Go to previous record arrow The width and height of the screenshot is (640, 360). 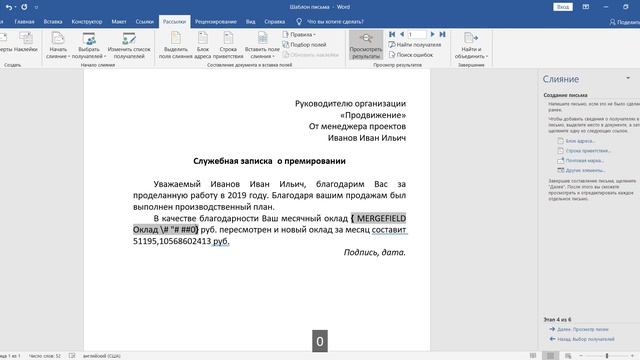click(x=402, y=35)
